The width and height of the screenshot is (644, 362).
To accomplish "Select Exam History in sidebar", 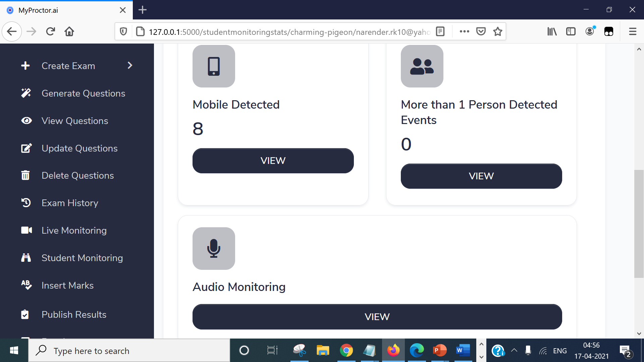I will [70, 203].
